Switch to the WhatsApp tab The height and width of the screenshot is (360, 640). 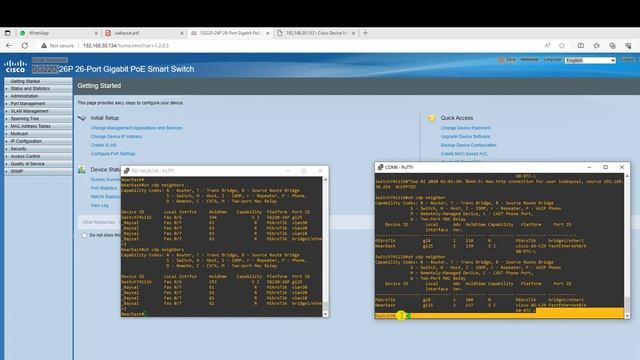point(58,33)
